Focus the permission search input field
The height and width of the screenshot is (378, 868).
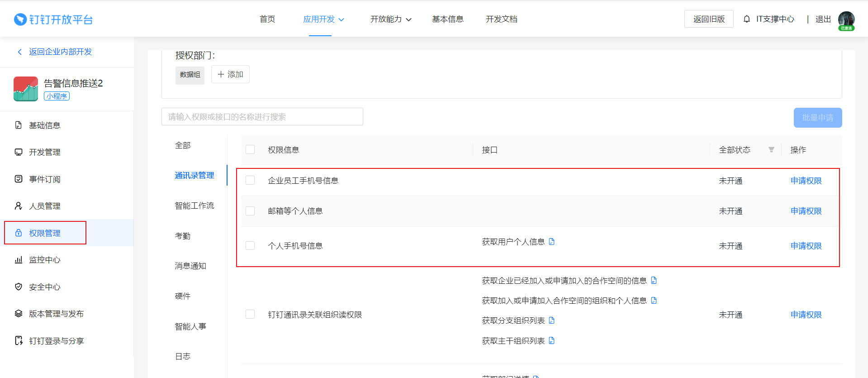[262, 117]
